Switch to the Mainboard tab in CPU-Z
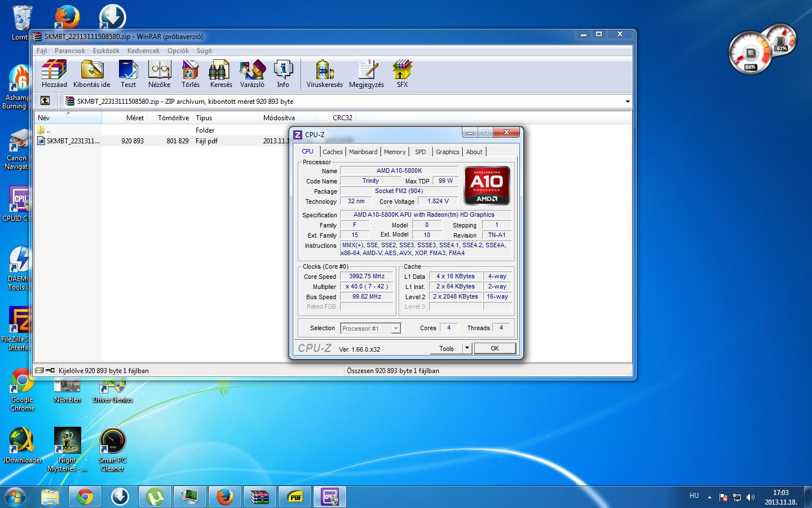812x508 pixels. (363, 152)
